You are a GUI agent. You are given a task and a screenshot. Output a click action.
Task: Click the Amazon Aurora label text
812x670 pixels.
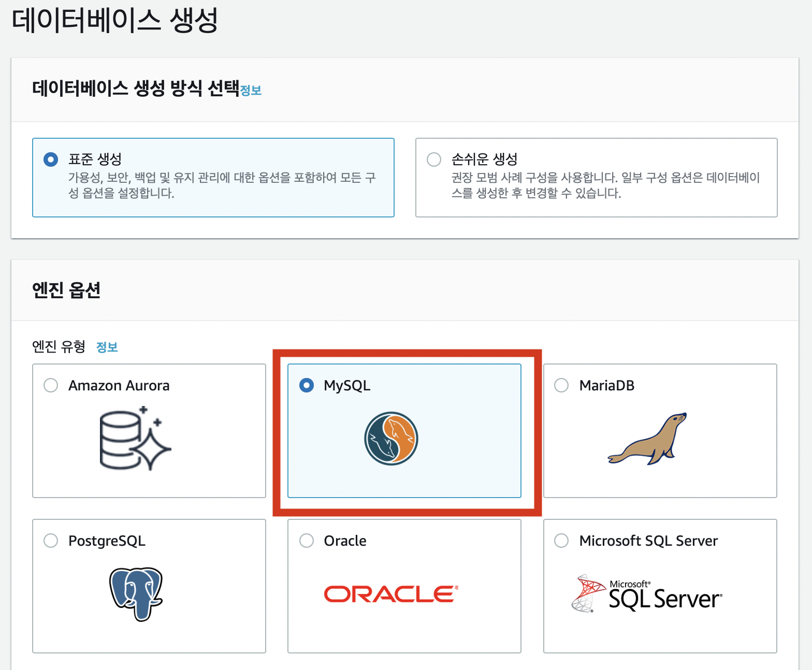click(x=119, y=386)
